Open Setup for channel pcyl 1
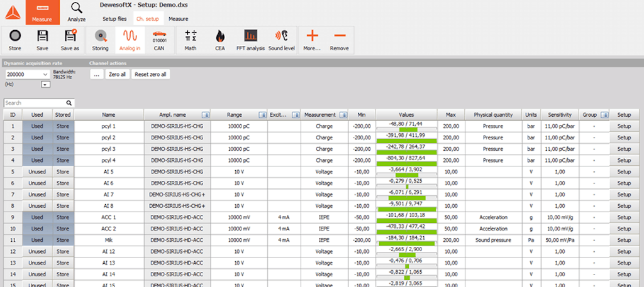Image resolution: width=644 pixels, height=287 pixels. [624, 126]
